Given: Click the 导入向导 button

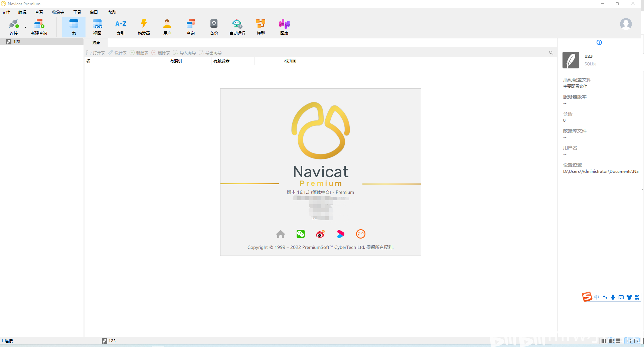Looking at the screenshot, I should click(x=184, y=53).
